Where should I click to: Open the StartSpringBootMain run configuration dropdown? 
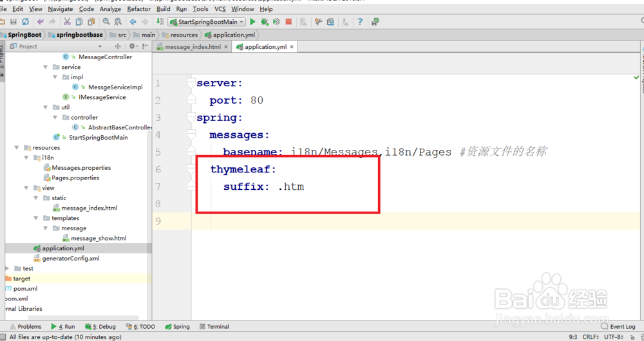pyautogui.click(x=207, y=22)
